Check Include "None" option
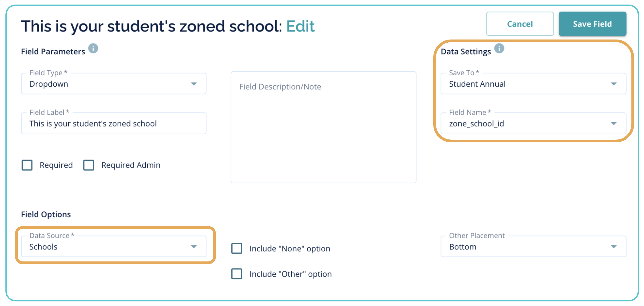 (x=237, y=248)
